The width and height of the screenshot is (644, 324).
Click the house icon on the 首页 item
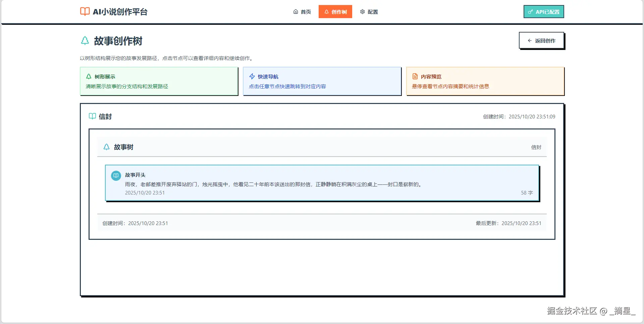point(296,12)
